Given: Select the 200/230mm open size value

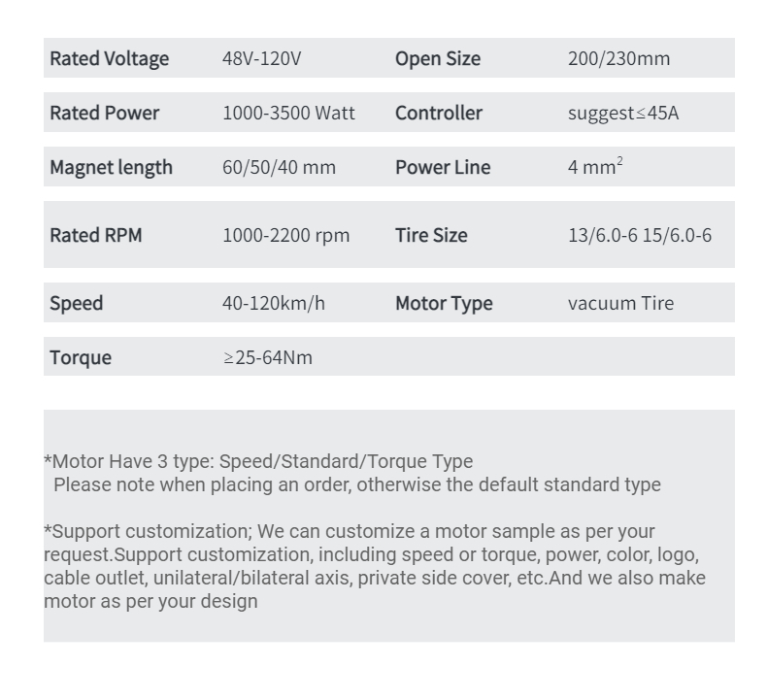Looking at the screenshot, I should (618, 58).
